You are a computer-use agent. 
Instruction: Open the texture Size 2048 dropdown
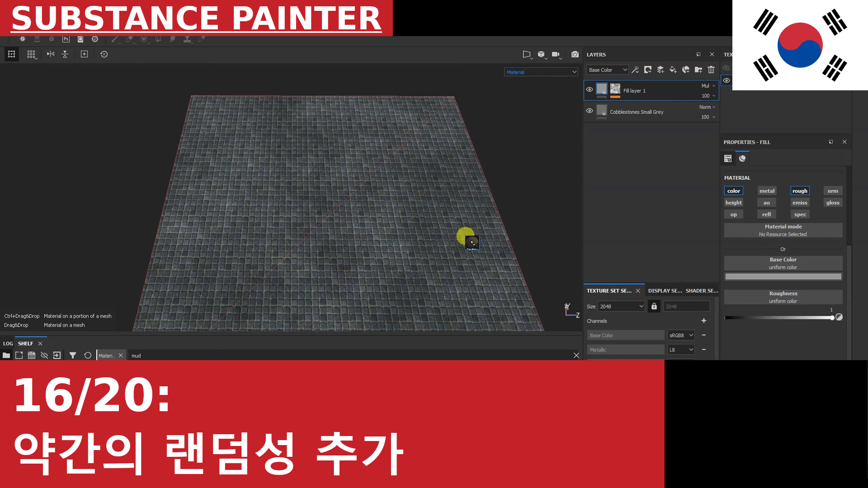(x=621, y=306)
